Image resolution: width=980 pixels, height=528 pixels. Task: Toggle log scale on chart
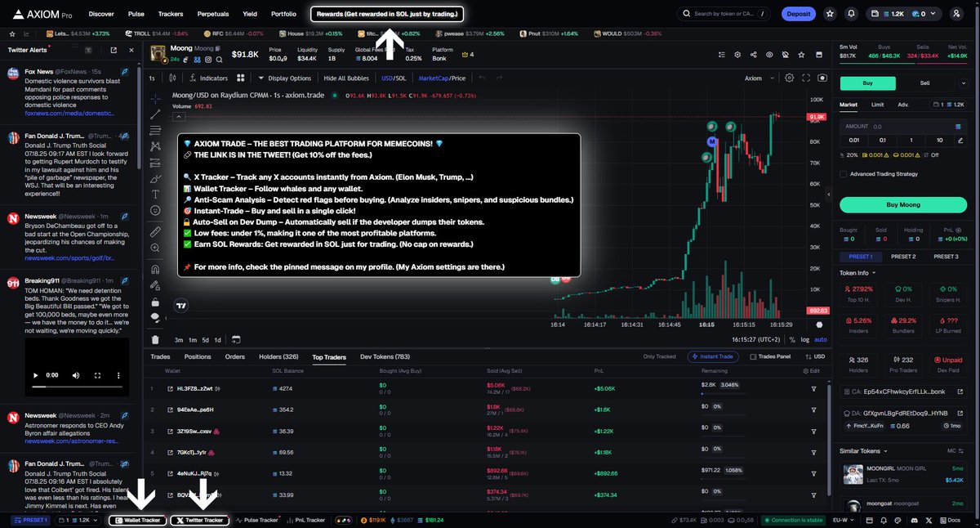[x=805, y=339]
